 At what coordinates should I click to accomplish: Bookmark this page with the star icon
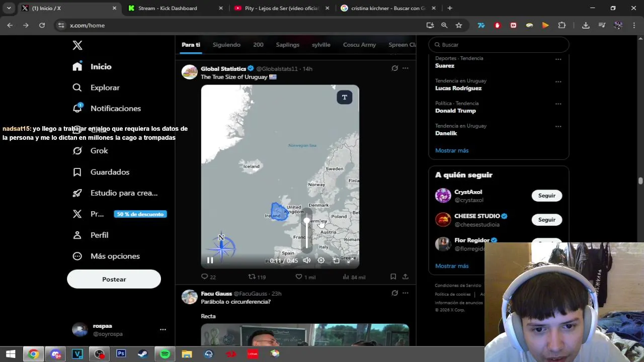(459, 25)
